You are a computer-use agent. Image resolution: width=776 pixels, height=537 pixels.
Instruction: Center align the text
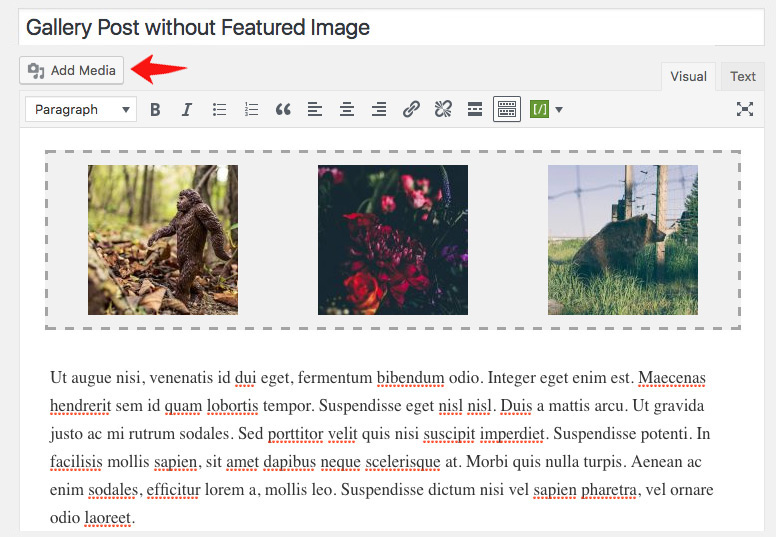point(347,110)
